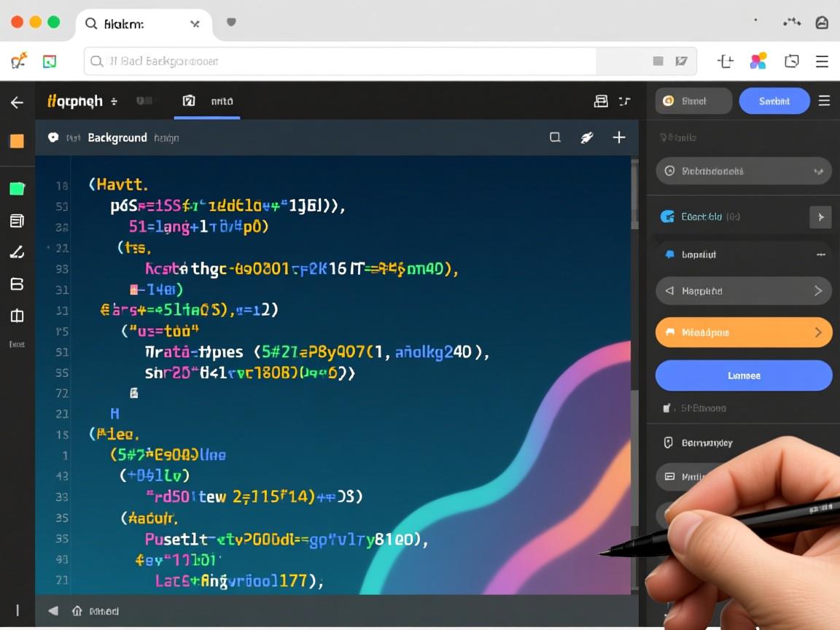840x630 pixels.
Task: Open the colorful apps icon in browser toolbar
Action: 758,61
